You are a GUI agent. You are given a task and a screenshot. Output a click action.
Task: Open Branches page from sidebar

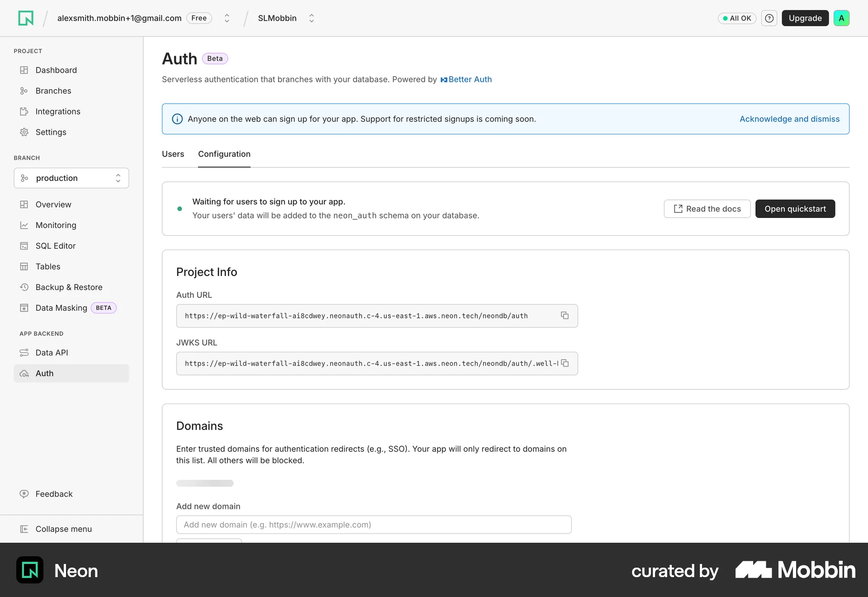(x=71, y=91)
